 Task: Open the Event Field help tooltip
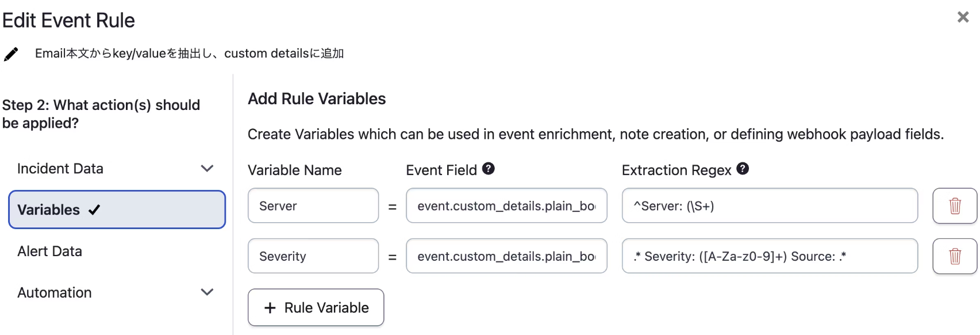(489, 169)
